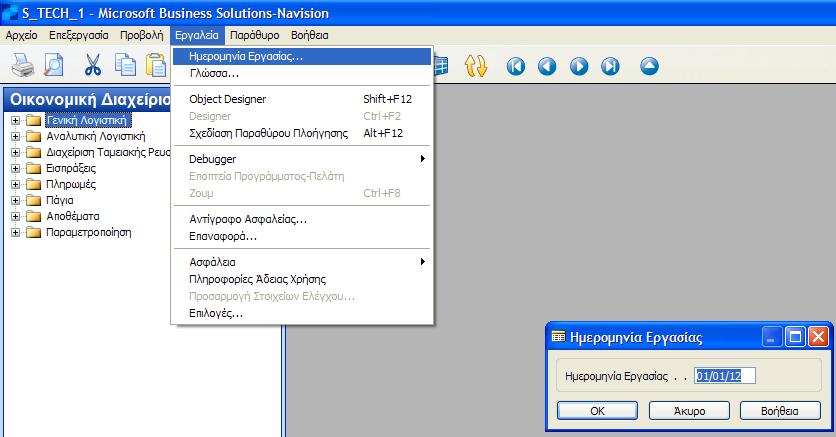Viewport: 836px width, 437px height.
Task: Select Εισπράξεις tree item
Action: [71, 168]
